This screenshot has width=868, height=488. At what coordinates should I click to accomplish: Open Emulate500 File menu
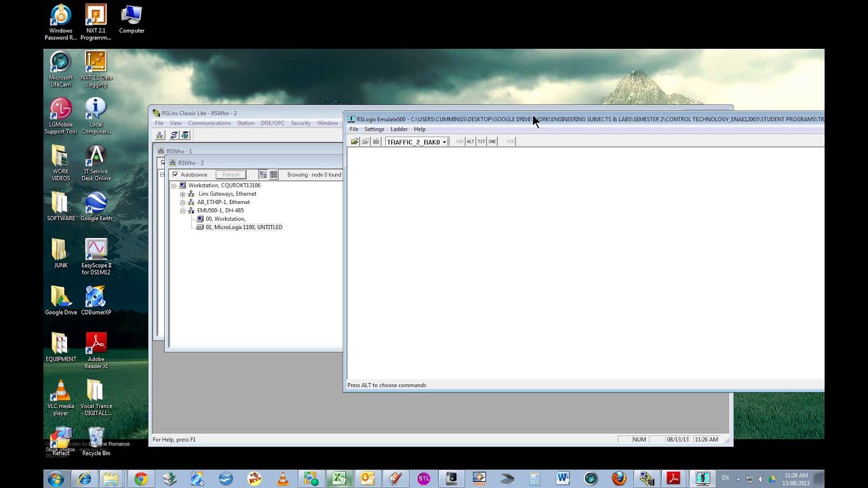354,129
